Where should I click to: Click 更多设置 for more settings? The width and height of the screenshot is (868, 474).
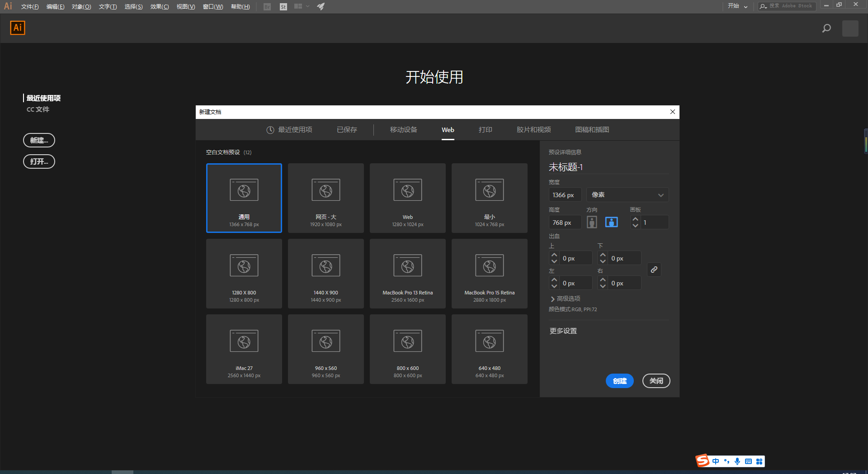click(x=563, y=331)
